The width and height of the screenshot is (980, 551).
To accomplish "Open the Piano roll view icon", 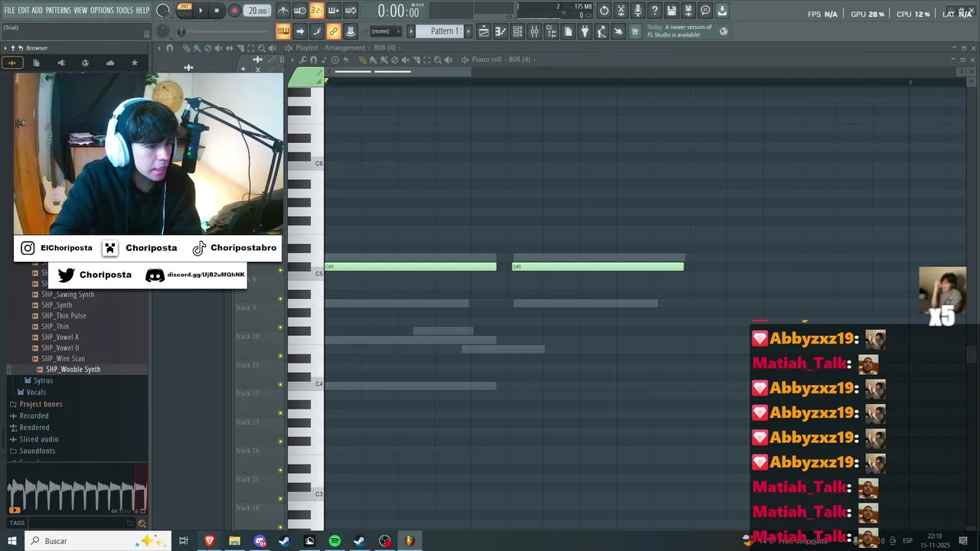I will (x=501, y=31).
